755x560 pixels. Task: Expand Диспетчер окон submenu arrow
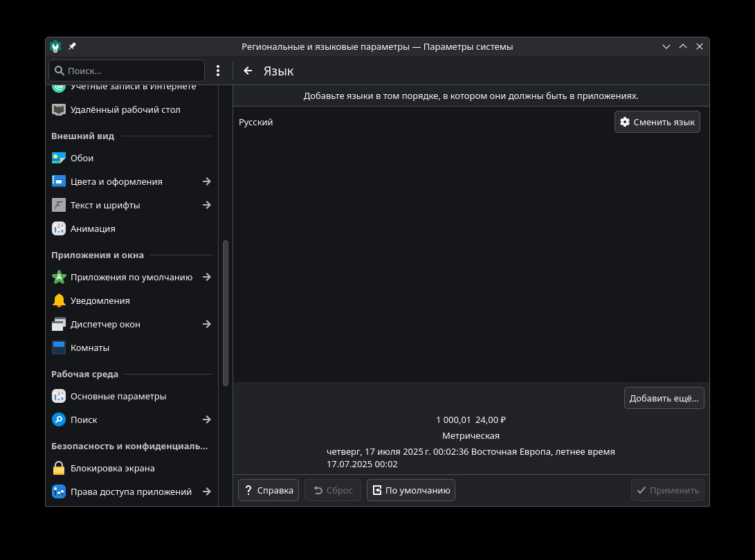[x=206, y=324]
